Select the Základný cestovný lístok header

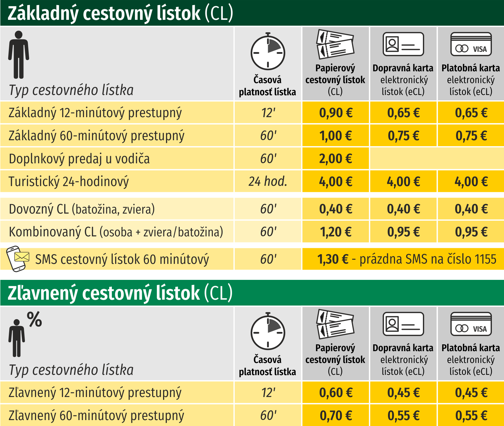click(x=120, y=13)
